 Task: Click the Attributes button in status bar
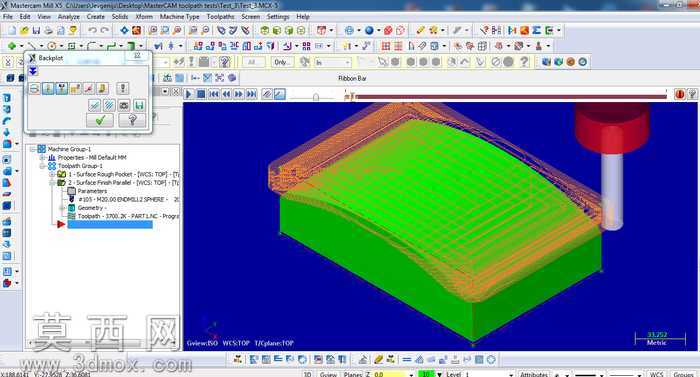pyautogui.click(x=534, y=374)
